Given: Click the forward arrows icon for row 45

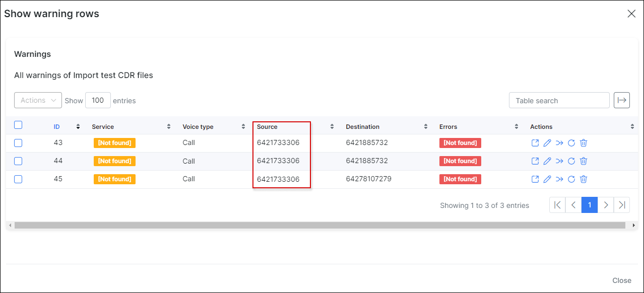Looking at the screenshot, I should [559, 179].
